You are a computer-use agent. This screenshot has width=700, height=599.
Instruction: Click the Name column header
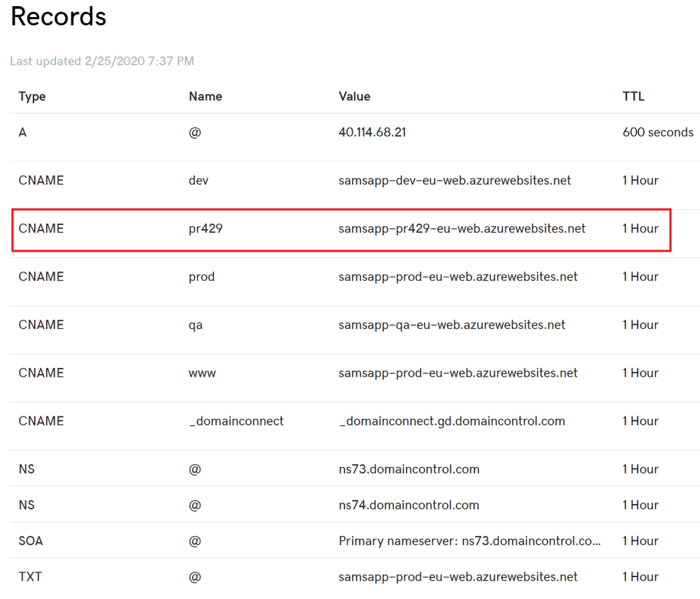tap(205, 96)
